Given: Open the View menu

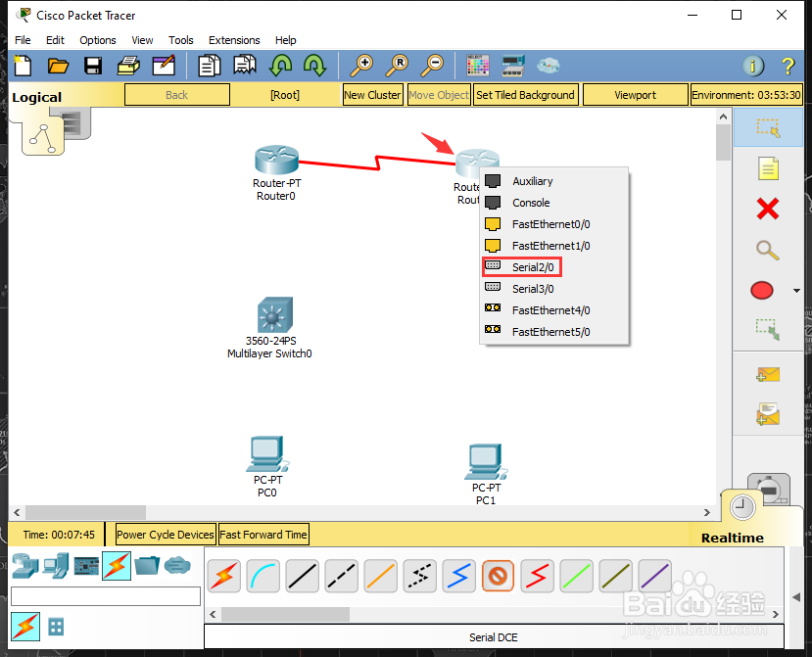Looking at the screenshot, I should pos(142,40).
